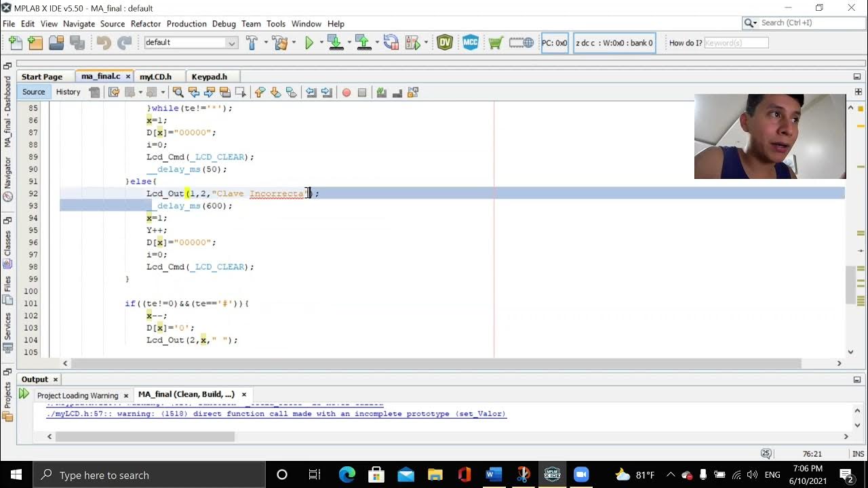
Task: Click the Redo arrow icon
Action: click(124, 43)
